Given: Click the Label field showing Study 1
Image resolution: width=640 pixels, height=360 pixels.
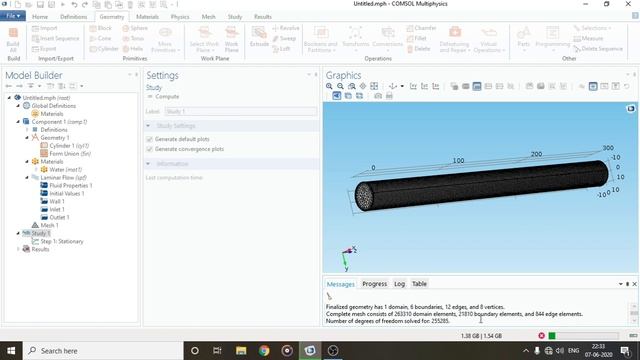Looking at the screenshot, I should 241,111.
